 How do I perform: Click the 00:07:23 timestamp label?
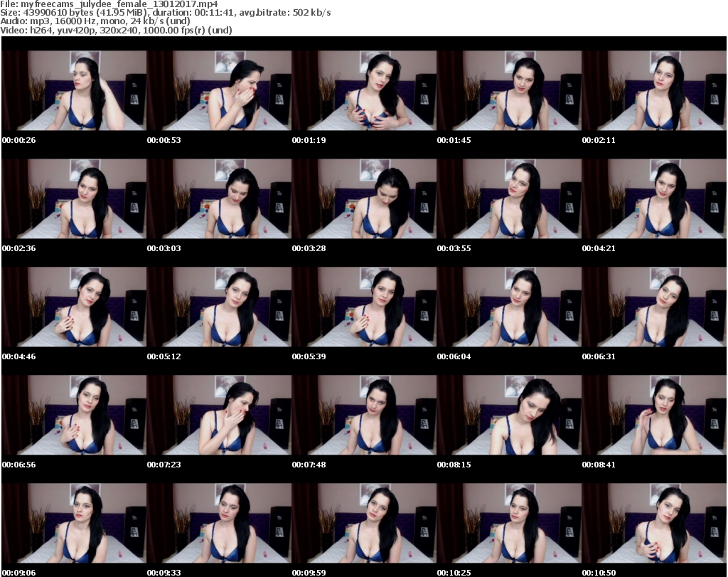click(x=164, y=465)
